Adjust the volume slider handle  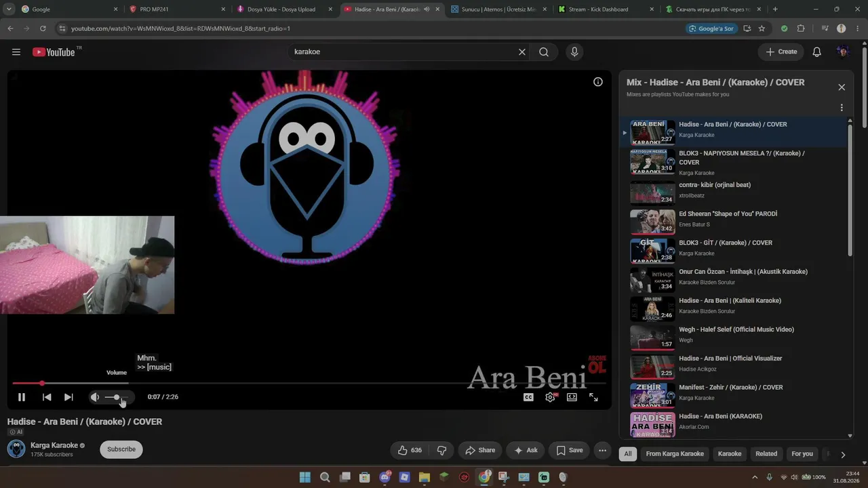coord(117,397)
